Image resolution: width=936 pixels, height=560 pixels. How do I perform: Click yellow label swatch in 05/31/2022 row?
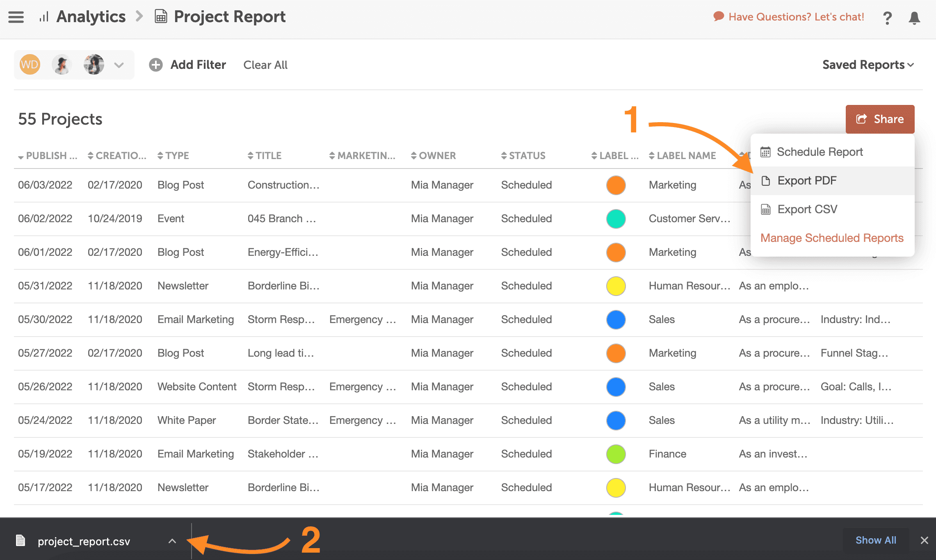pos(616,286)
